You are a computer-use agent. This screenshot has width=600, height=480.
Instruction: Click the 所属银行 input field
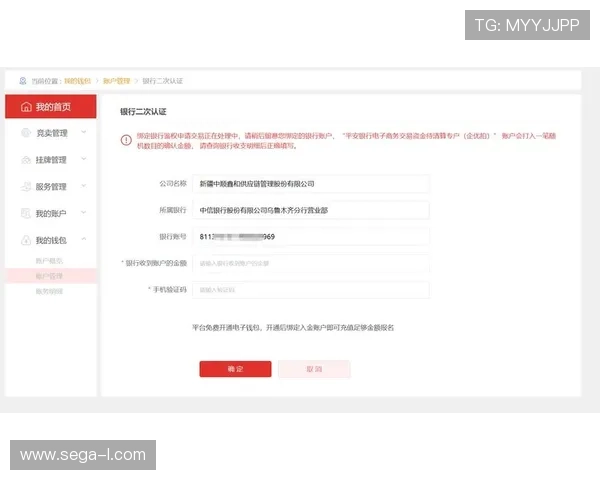pyautogui.click(x=311, y=210)
